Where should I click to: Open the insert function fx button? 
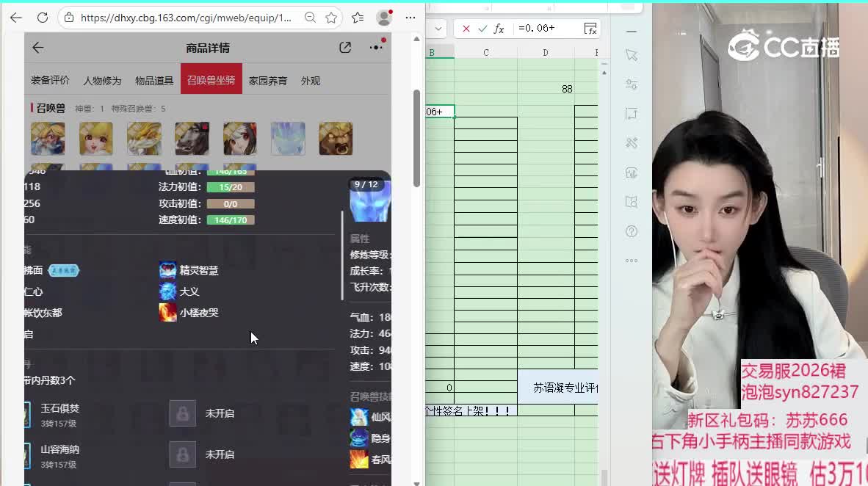point(499,29)
